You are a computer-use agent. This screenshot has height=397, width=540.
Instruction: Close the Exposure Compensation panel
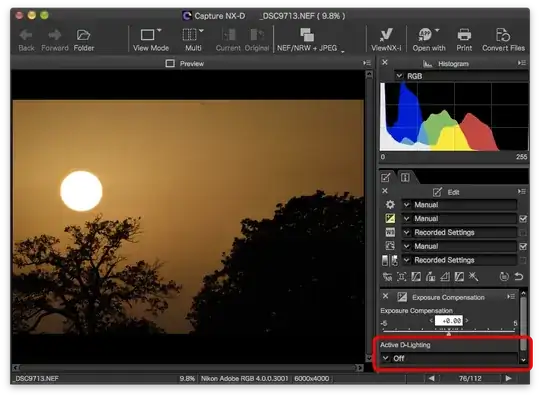click(x=385, y=296)
